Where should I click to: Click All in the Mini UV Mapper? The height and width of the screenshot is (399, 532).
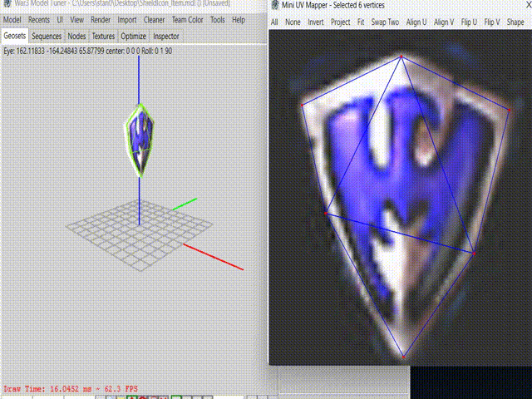(274, 22)
